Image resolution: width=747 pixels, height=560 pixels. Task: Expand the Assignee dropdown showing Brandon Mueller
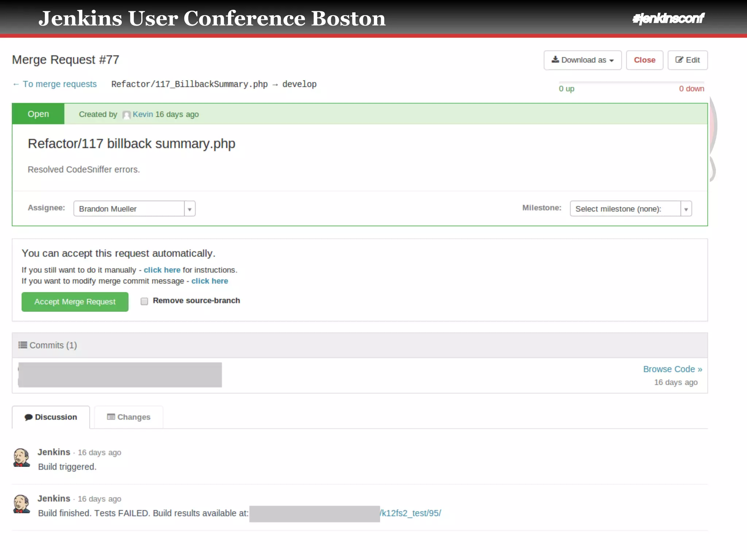[134, 209]
